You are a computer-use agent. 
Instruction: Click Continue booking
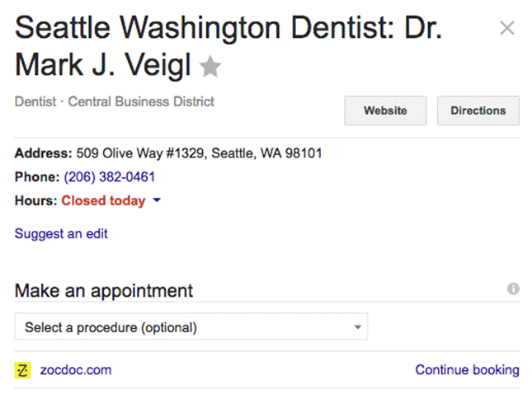tap(467, 370)
